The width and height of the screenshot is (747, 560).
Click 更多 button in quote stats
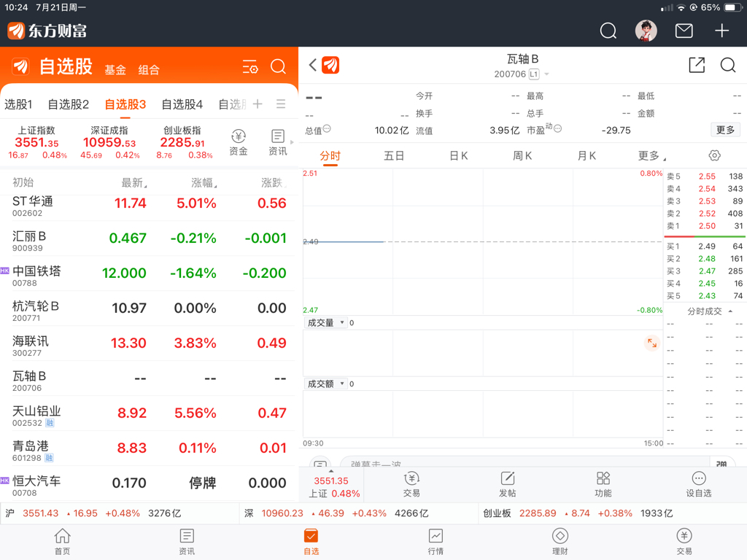pyautogui.click(x=725, y=130)
